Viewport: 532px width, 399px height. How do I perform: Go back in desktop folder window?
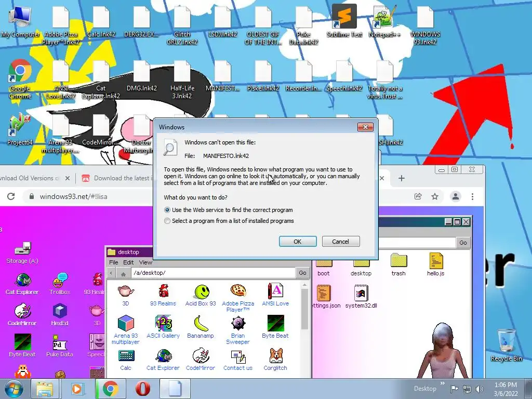[111, 273]
